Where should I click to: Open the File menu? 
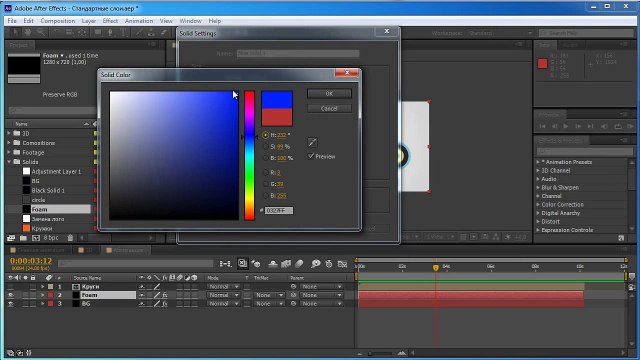[x=12, y=21]
